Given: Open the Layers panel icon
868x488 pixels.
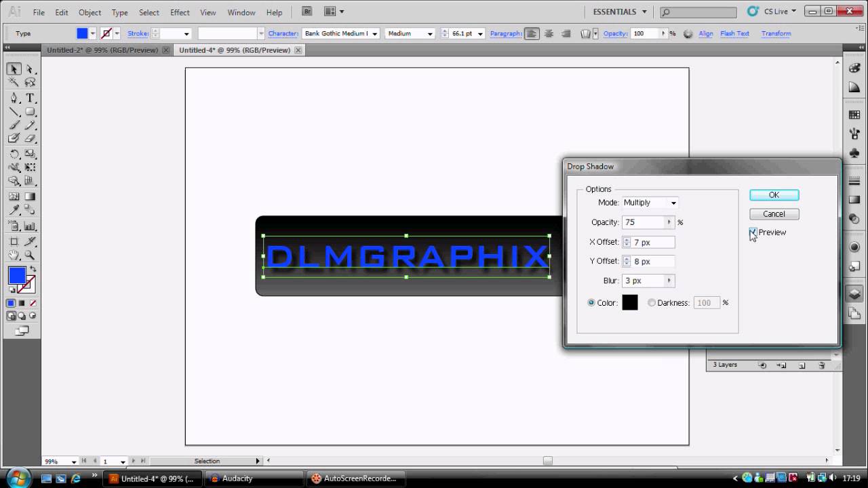Looking at the screenshot, I should [854, 294].
